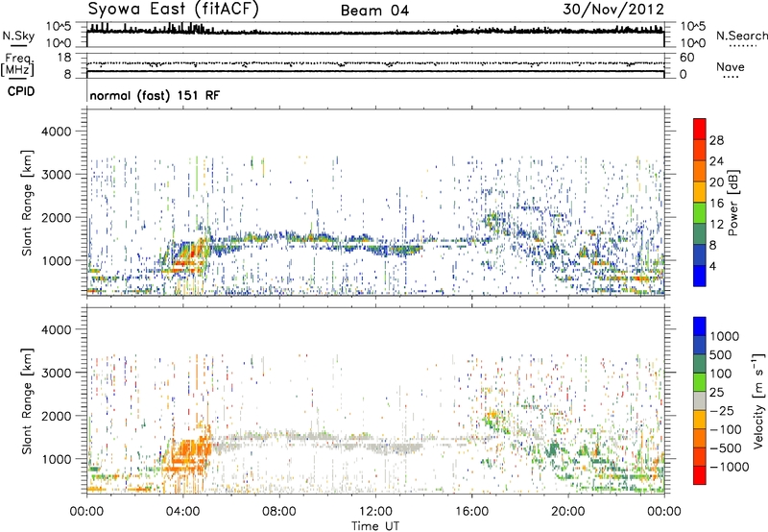
Task: Click the '12:00' time axis tick label
Action: [375, 512]
